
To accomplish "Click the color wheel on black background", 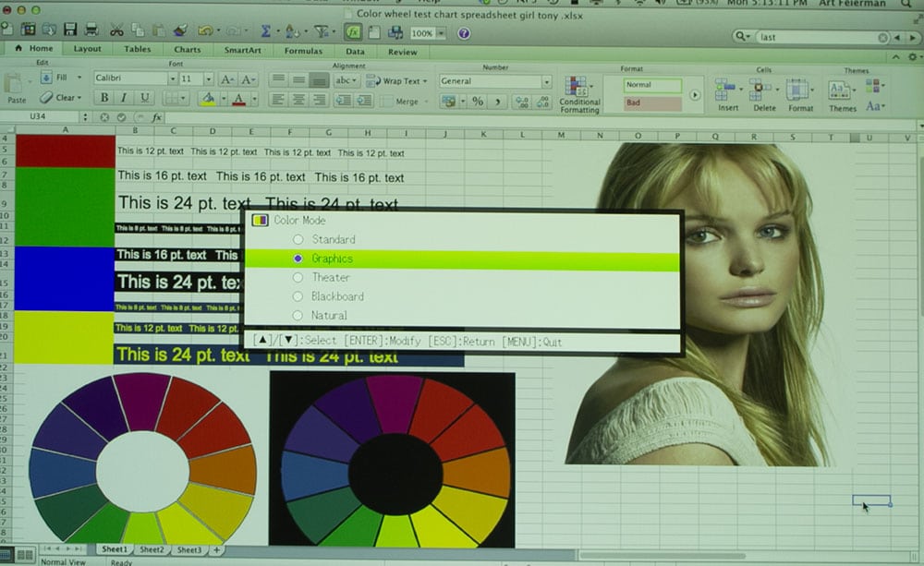I will [x=392, y=460].
